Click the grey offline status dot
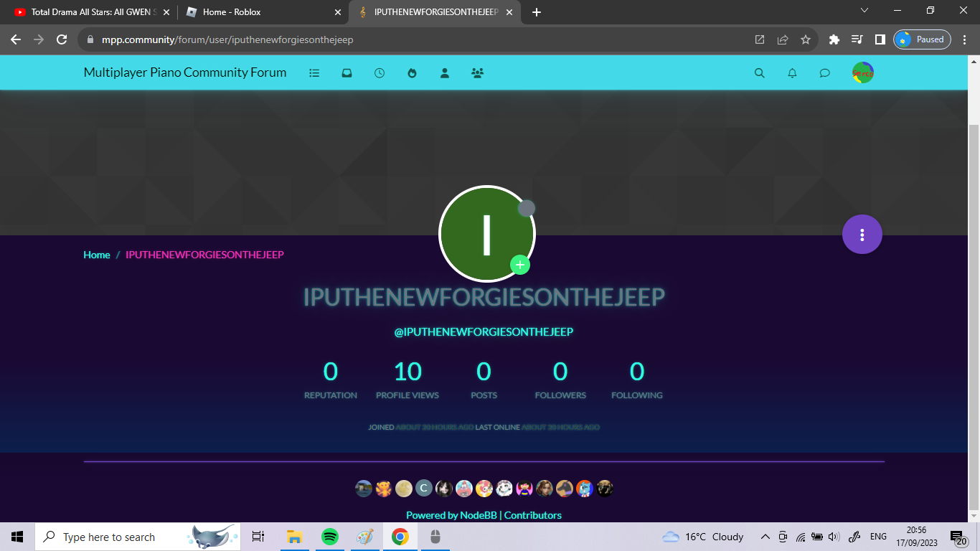980x551 pixels. (527, 208)
